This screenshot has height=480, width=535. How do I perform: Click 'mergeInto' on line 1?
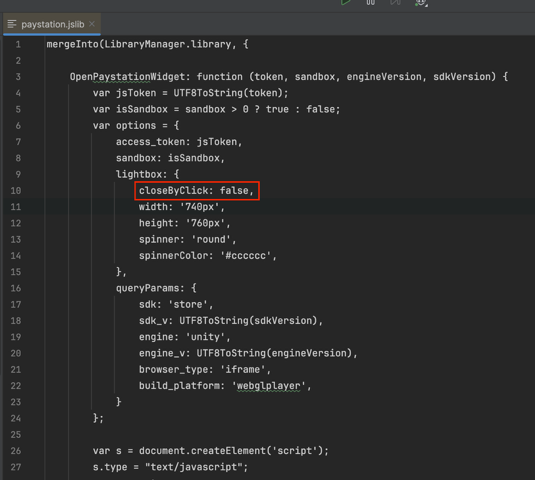(72, 44)
